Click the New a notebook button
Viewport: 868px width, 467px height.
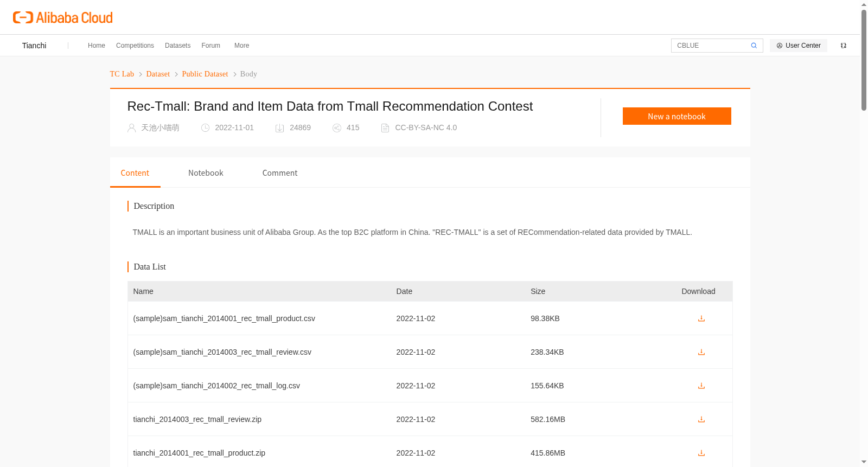pos(676,116)
